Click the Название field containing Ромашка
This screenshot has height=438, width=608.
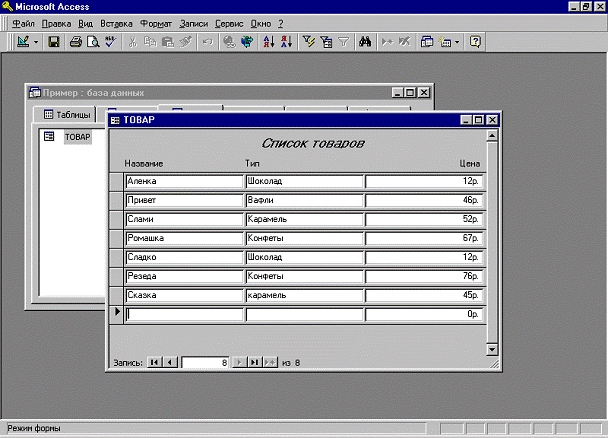pyautogui.click(x=184, y=239)
